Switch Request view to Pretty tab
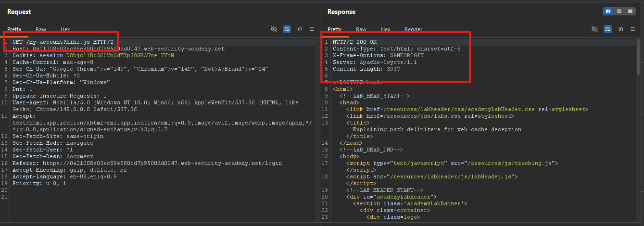 point(14,29)
